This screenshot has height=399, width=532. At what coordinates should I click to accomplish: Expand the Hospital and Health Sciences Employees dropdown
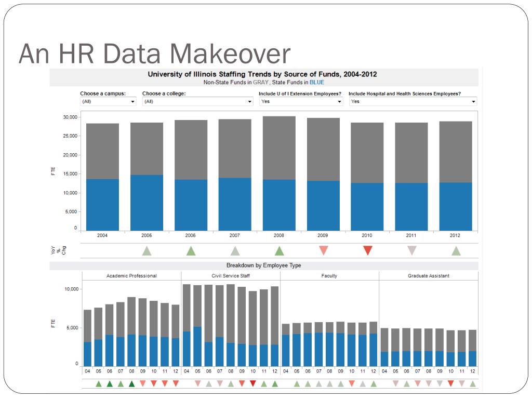[413, 101]
